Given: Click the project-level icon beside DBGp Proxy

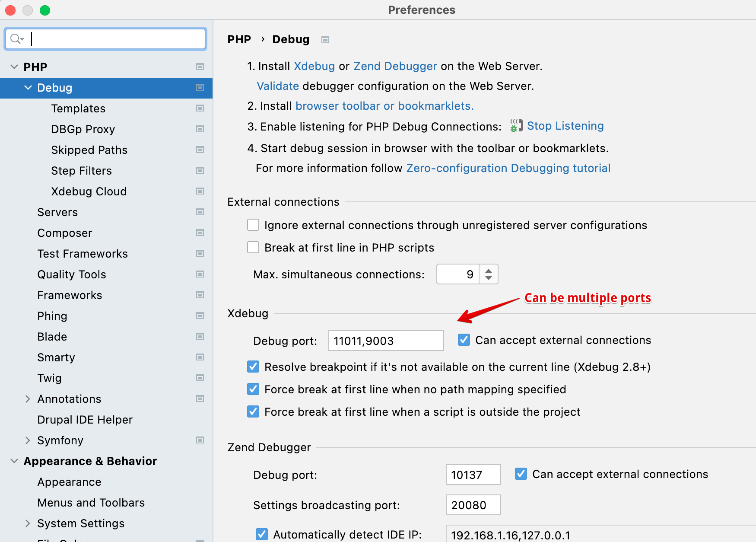Looking at the screenshot, I should coord(200,129).
